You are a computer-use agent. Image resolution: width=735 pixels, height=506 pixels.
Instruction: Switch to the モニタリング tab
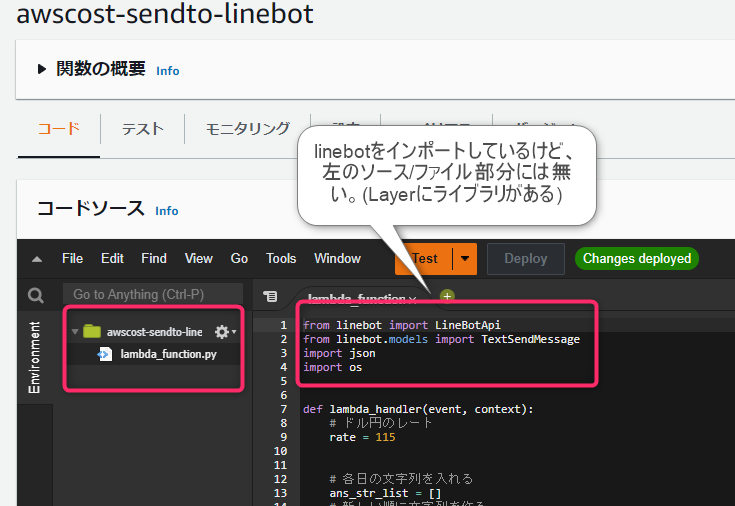click(x=248, y=128)
